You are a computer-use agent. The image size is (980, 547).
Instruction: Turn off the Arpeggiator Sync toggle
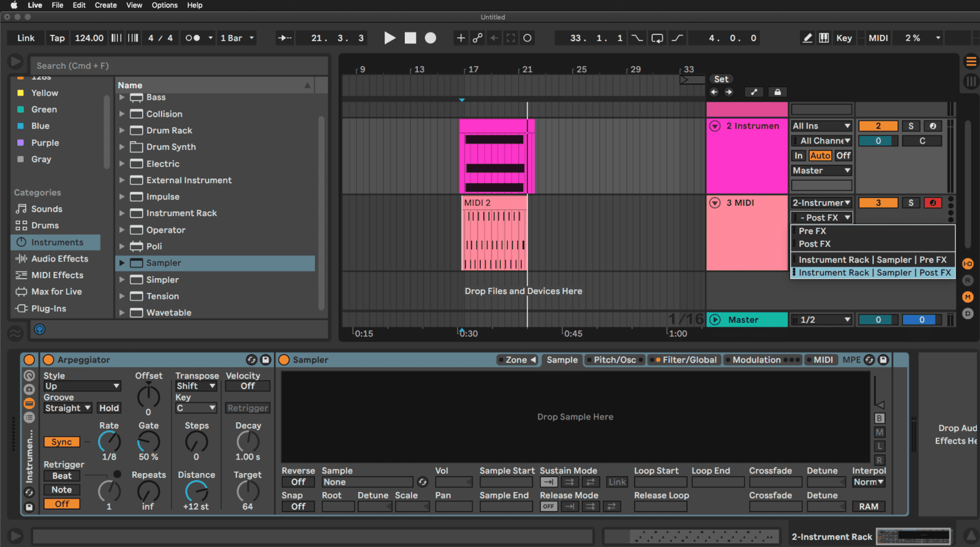61,442
